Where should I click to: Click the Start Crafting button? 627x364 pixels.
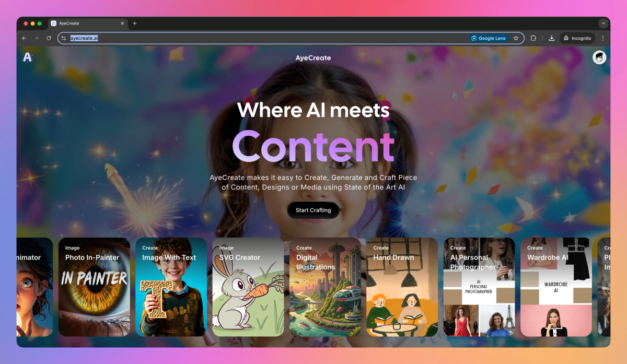pyautogui.click(x=313, y=210)
